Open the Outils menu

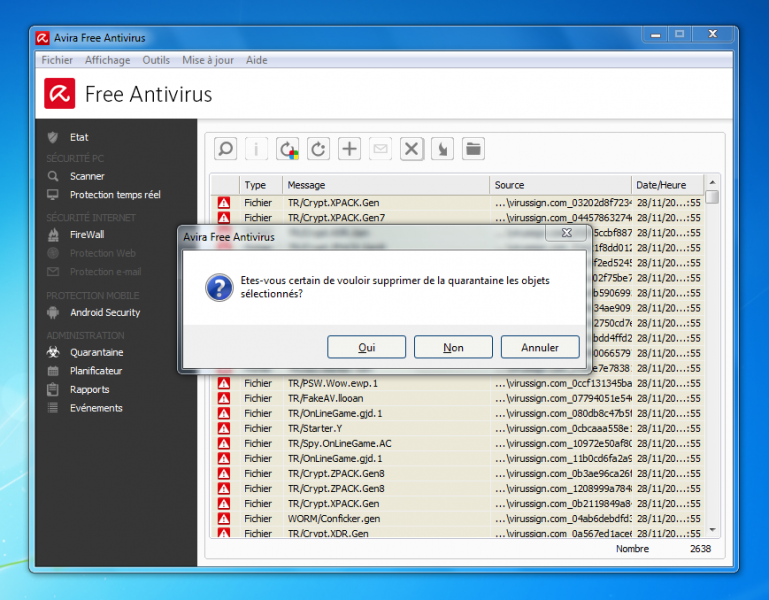click(x=156, y=60)
